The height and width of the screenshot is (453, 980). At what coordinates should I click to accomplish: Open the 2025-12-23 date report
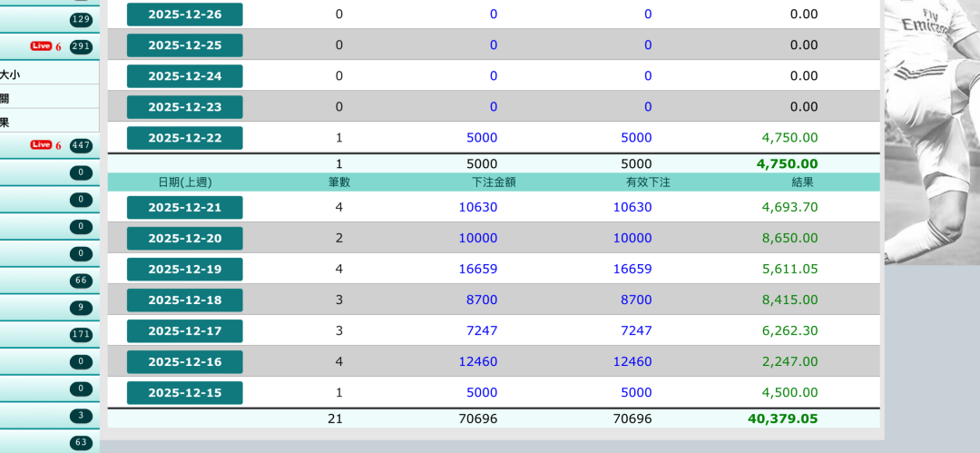pos(184,107)
